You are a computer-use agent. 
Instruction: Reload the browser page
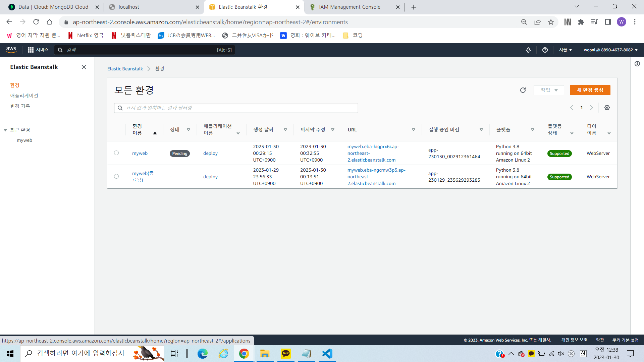(x=36, y=22)
